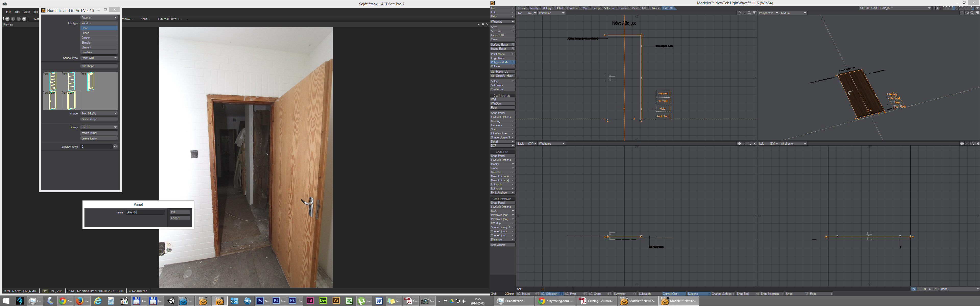Toggle the W weight map button
Image resolution: width=980 pixels, height=306 pixels.
pos(913,289)
